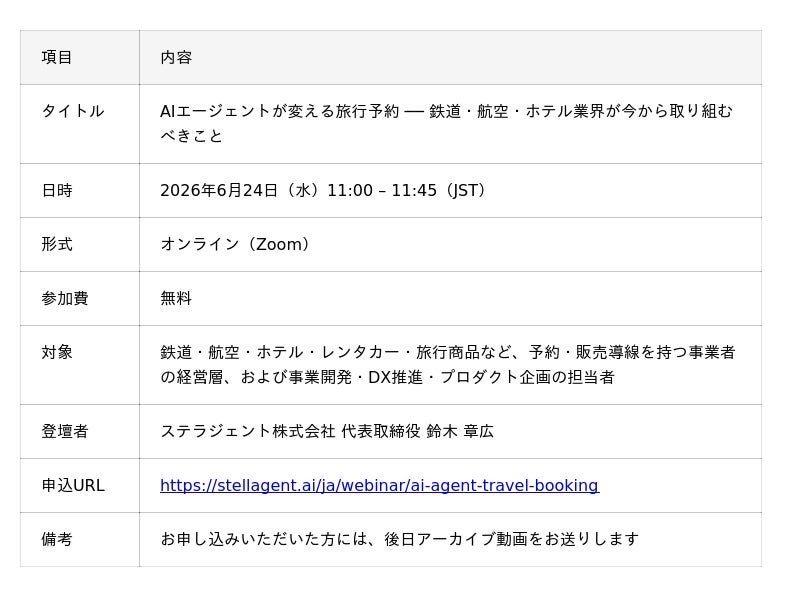Click the 項目 column header cell
The height and width of the screenshot is (597, 800).
click(x=80, y=57)
